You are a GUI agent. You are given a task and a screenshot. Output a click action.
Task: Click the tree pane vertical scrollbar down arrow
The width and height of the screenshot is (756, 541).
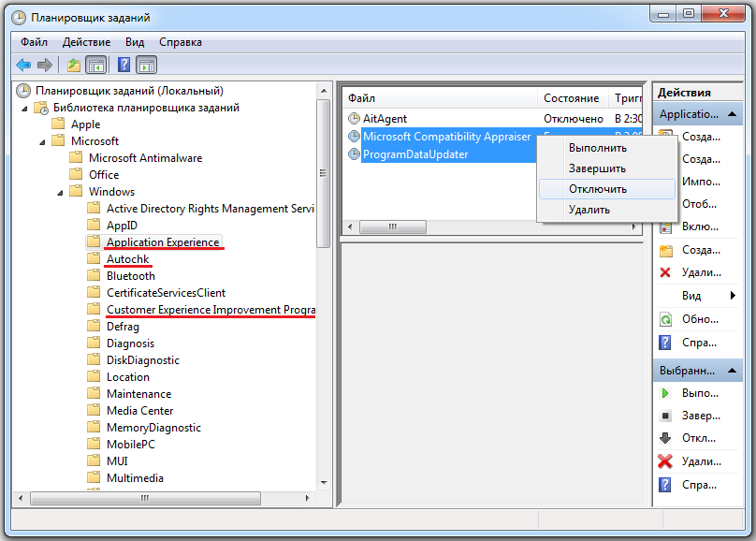(324, 483)
